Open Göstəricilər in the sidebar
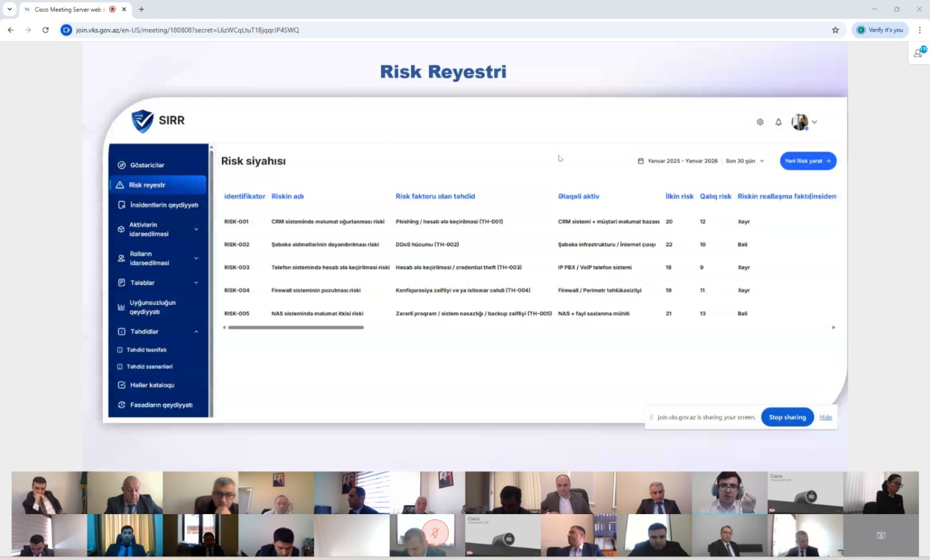This screenshot has width=930, height=560. click(147, 165)
